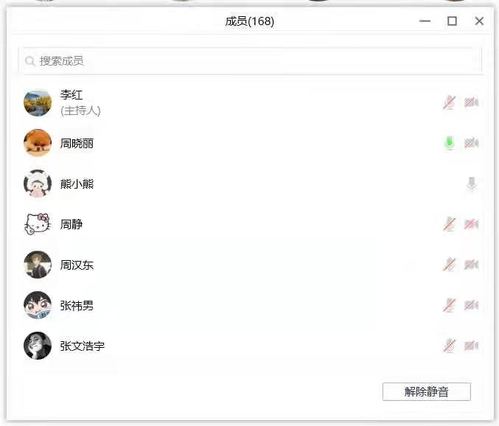The image size is (499, 426).
Task: Click 熊小熊's gray microphone icon
Action: coord(471,184)
